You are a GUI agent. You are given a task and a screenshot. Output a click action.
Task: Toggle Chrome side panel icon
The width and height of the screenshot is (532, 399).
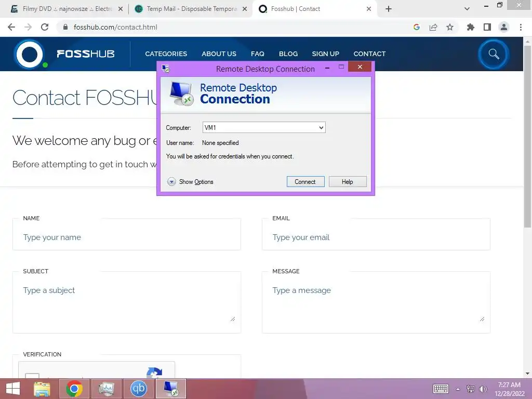click(x=487, y=27)
